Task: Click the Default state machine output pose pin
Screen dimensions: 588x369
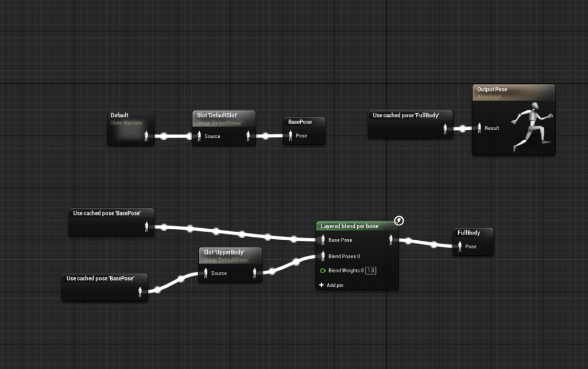Action: point(146,136)
